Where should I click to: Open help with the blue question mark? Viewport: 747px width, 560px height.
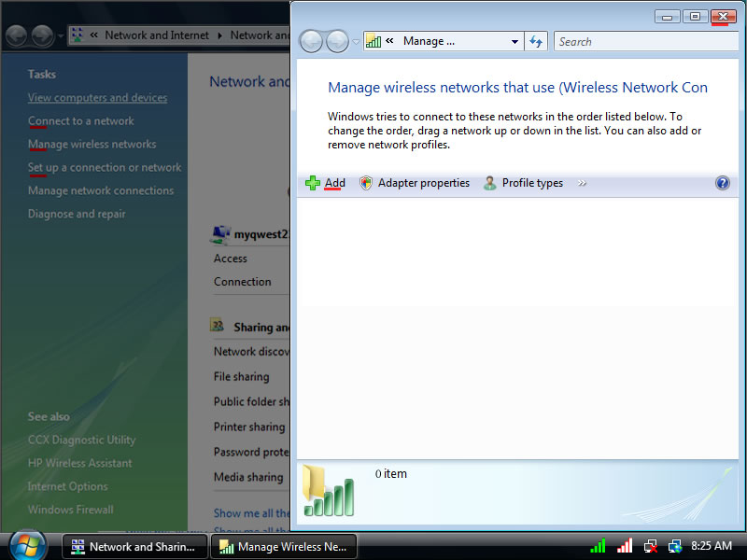tap(722, 183)
